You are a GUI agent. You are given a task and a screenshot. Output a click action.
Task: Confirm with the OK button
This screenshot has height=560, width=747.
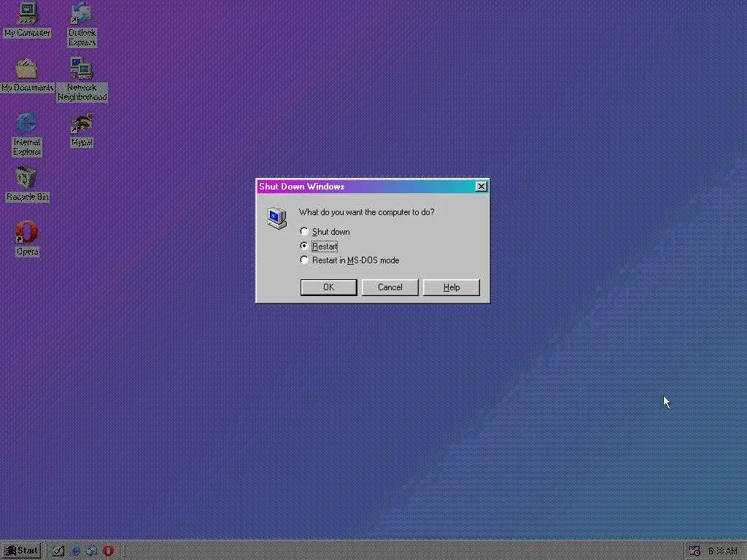click(x=329, y=287)
